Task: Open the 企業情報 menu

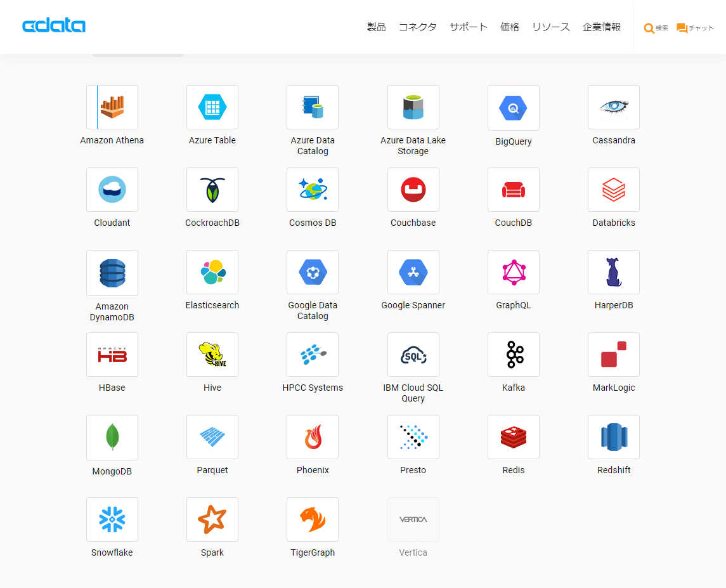Action: click(x=602, y=27)
